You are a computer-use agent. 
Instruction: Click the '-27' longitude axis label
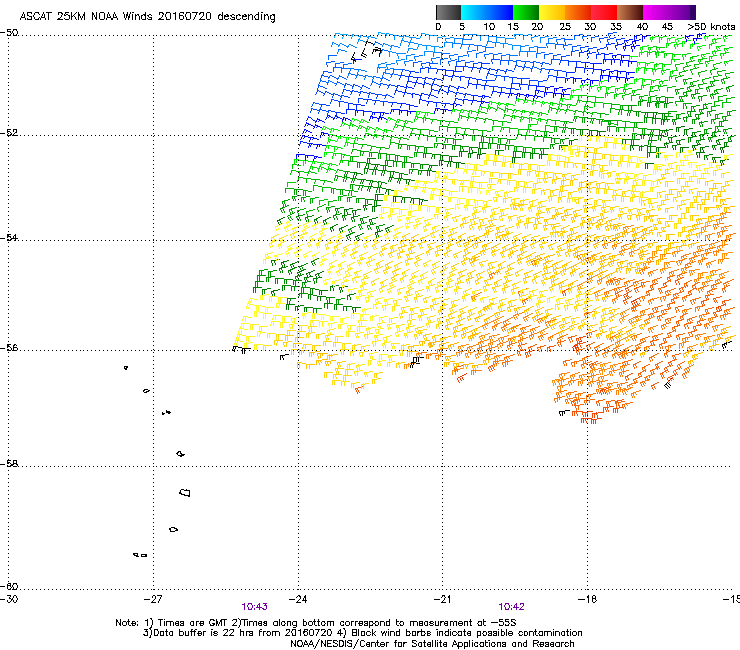[153, 599]
